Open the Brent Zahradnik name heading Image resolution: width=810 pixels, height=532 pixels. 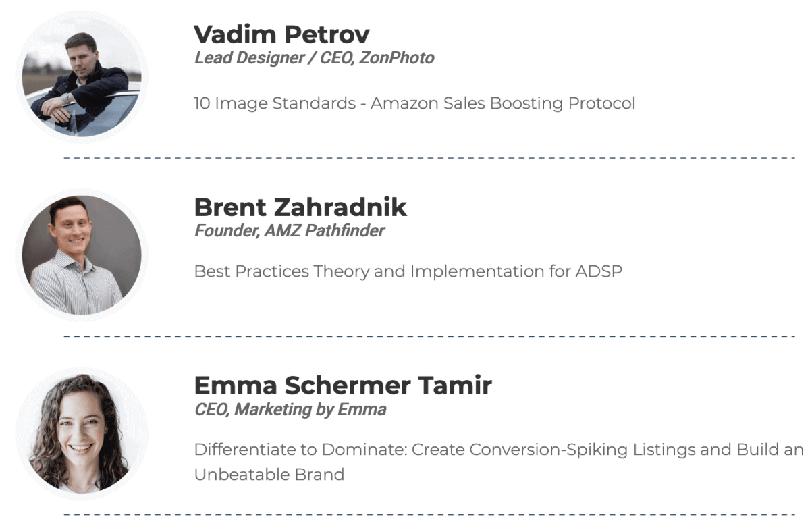300,207
